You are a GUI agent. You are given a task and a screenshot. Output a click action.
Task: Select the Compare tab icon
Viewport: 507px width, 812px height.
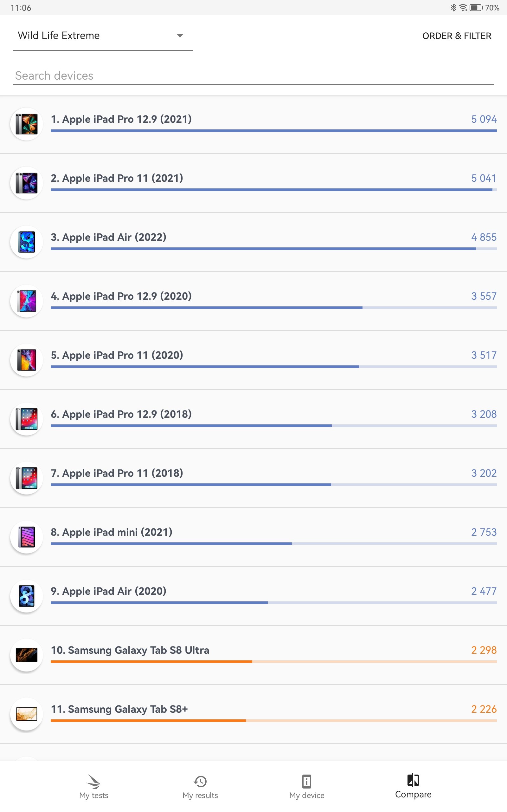click(413, 780)
